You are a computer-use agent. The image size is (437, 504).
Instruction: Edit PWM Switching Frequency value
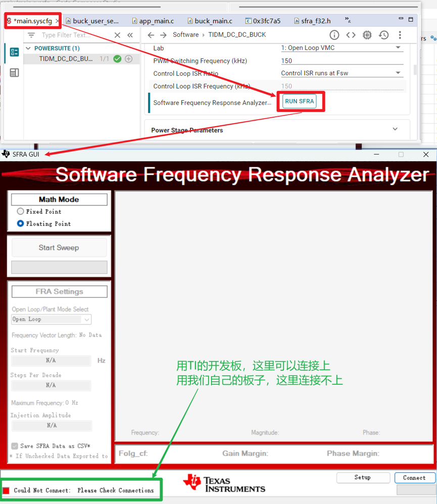point(342,61)
